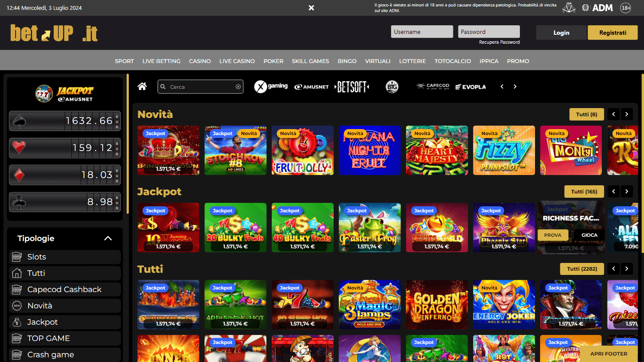Filter by BIG provider logo
This screenshot has width=644, height=362.
click(x=392, y=87)
